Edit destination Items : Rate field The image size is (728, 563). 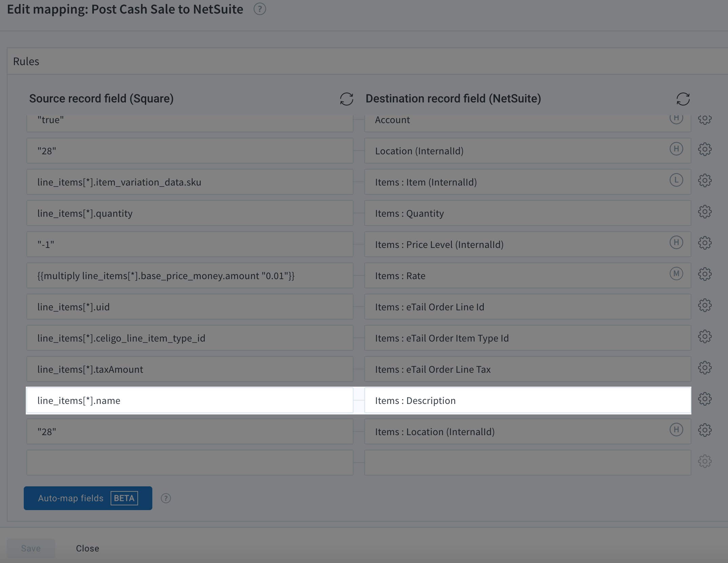click(528, 275)
